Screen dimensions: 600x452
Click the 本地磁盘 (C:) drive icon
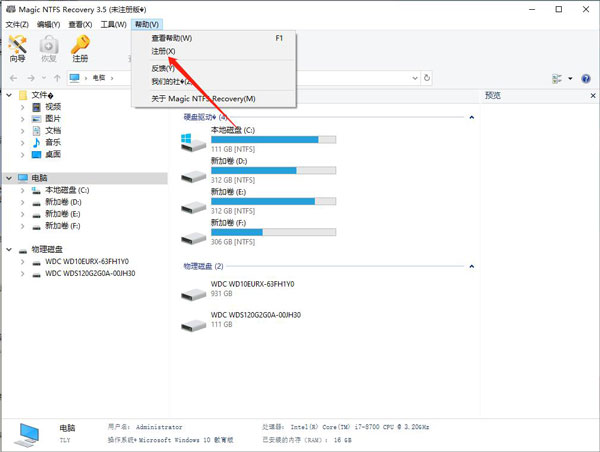(193, 142)
